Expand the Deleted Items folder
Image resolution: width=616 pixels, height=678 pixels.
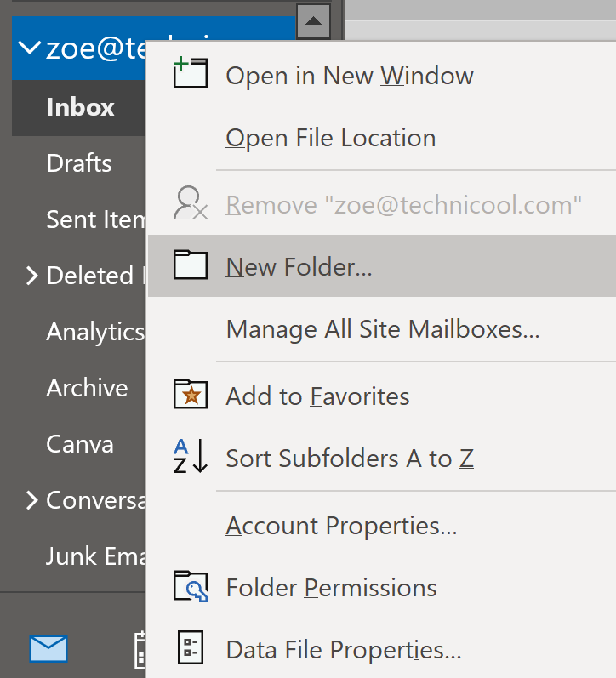[x=32, y=276]
